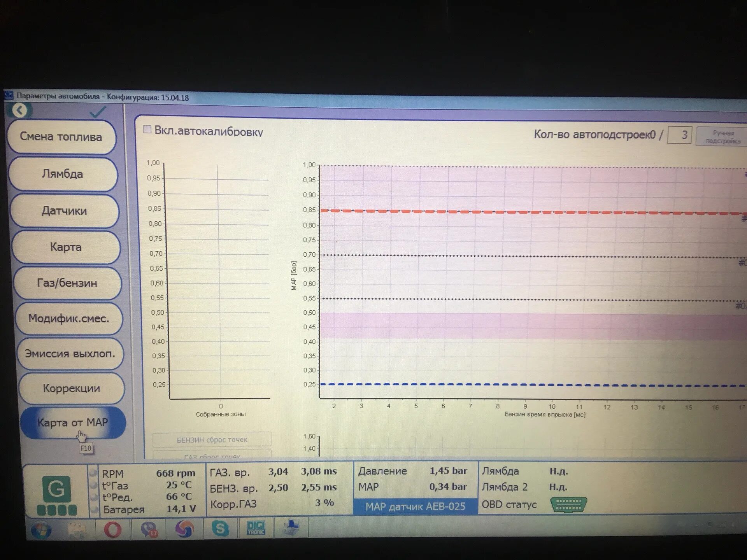The width and height of the screenshot is (747, 560).
Task: Click the autotune count field showing 3
Action: point(679,135)
